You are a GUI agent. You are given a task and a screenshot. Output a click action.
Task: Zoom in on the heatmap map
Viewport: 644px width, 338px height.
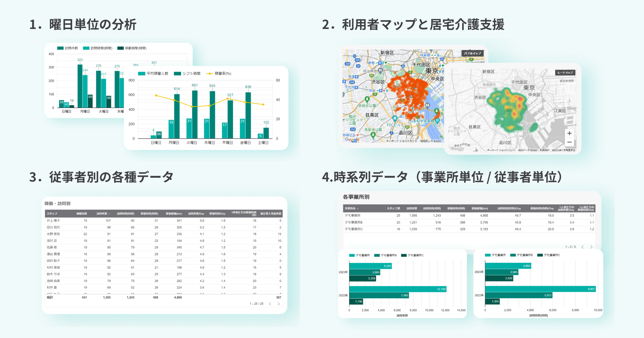[569, 133]
